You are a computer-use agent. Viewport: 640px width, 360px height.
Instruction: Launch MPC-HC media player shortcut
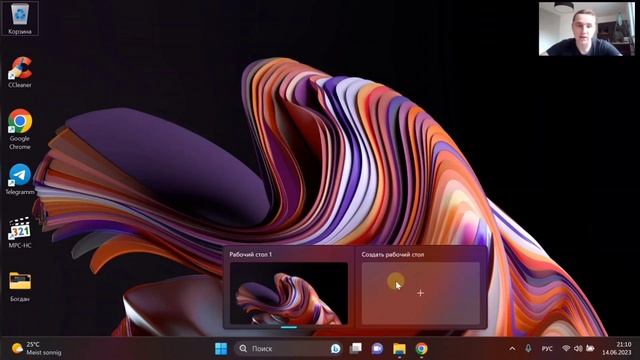tap(20, 232)
